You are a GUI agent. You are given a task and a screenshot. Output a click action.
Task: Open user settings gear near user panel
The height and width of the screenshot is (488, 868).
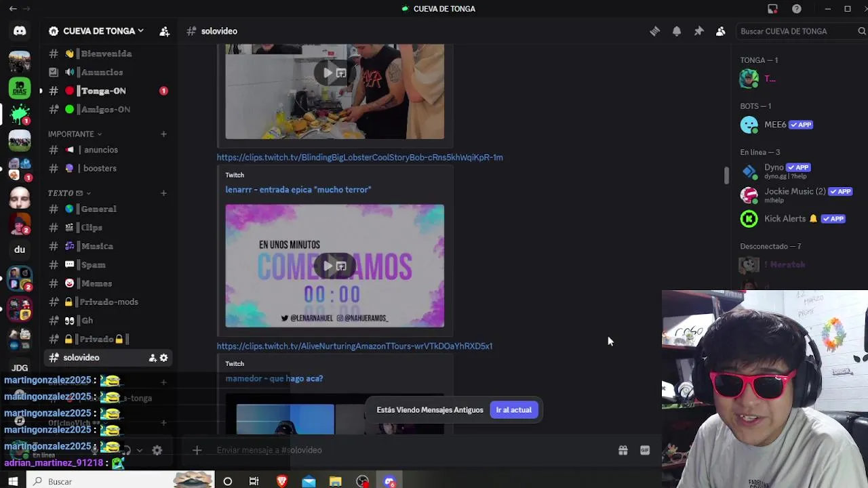[157, 450]
